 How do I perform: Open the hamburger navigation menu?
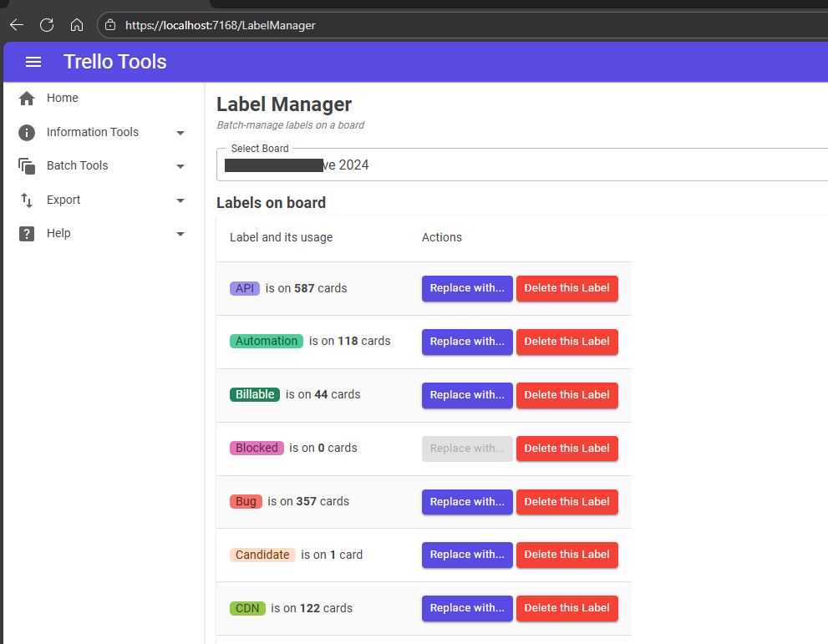tap(33, 62)
